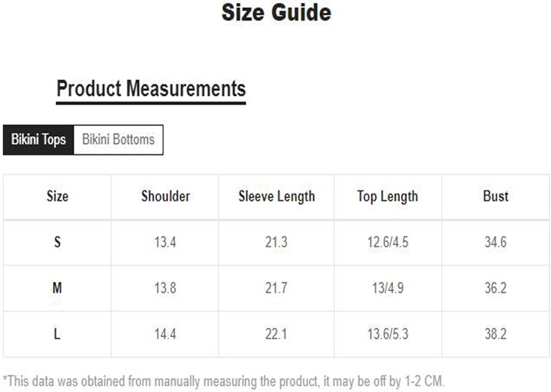Click the 36.2 bust value

click(495, 288)
